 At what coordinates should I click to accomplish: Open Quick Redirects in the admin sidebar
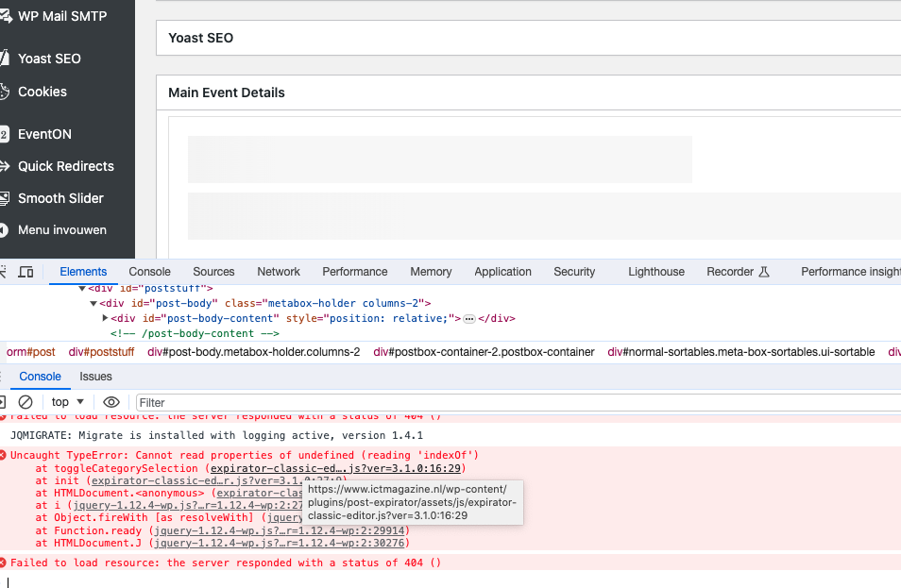pyautogui.click(x=65, y=166)
